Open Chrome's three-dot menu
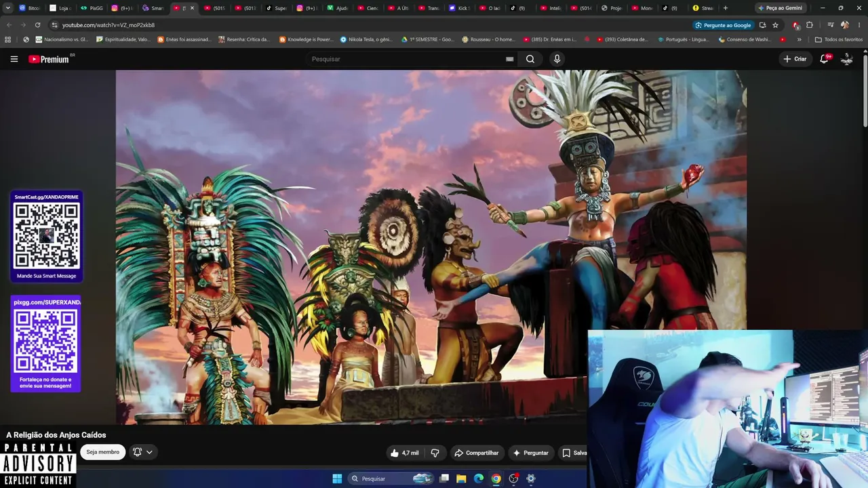 (858, 25)
